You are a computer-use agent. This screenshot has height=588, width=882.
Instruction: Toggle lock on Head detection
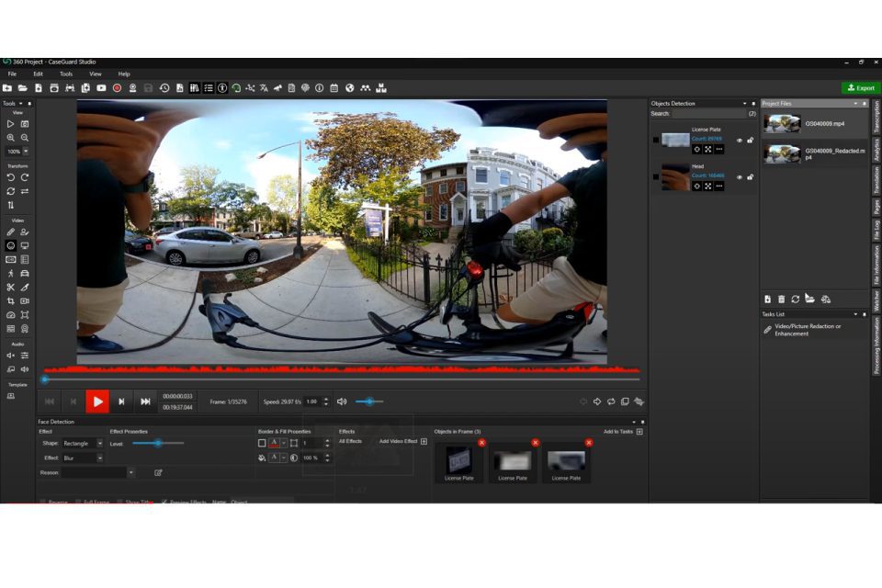click(750, 177)
